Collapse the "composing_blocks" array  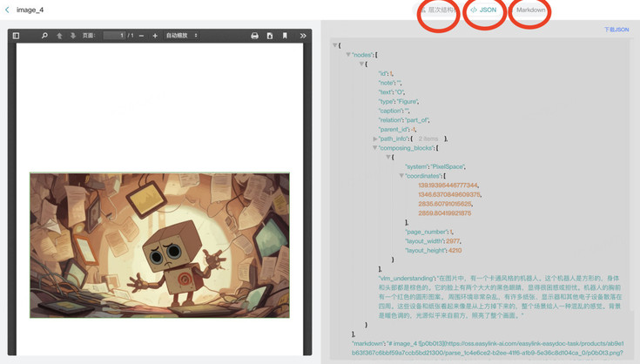[375, 148]
